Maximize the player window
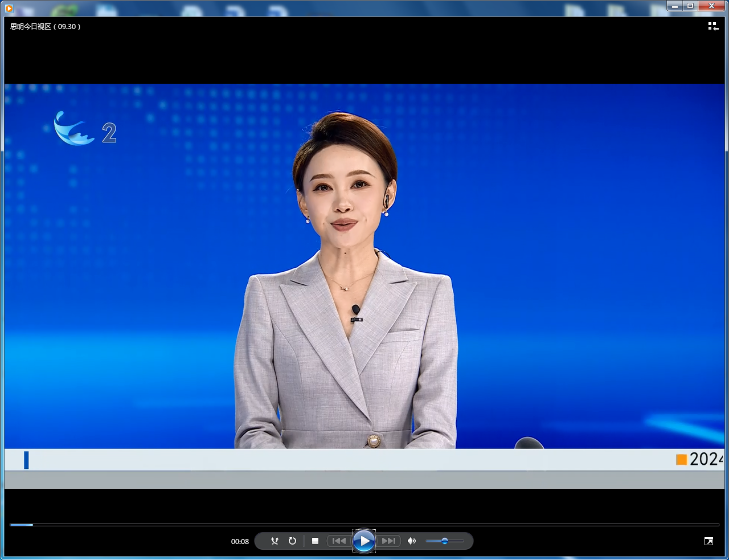The width and height of the screenshot is (729, 560). click(x=690, y=6)
